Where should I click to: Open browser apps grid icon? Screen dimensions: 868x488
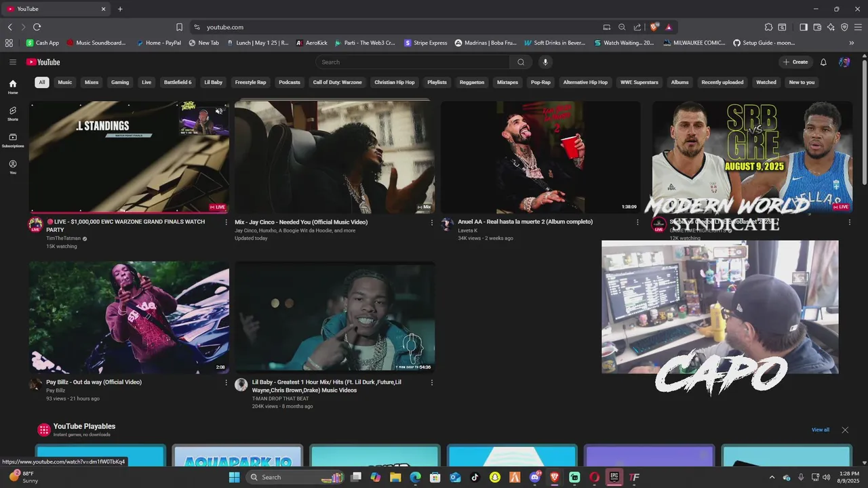click(x=9, y=43)
